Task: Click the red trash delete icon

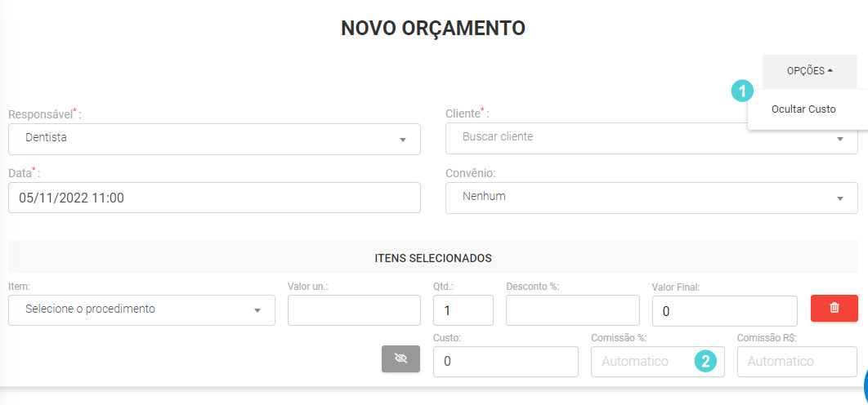Action: [834, 308]
